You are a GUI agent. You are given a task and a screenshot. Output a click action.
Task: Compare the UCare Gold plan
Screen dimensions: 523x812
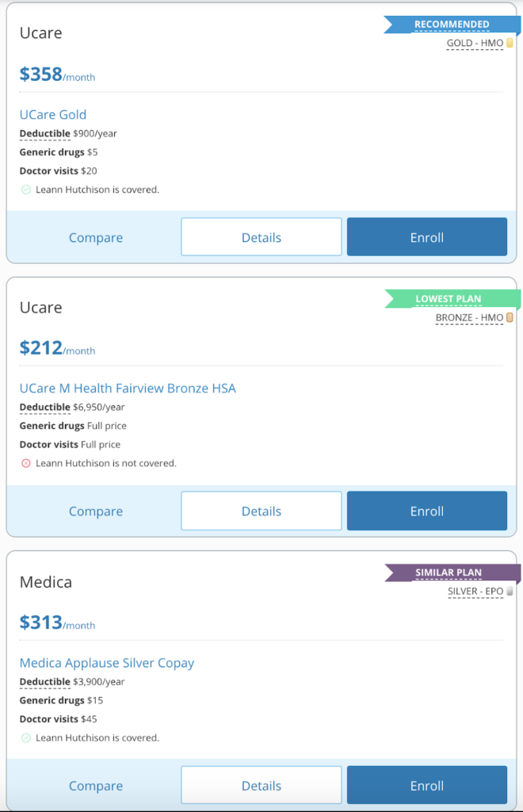point(95,236)
